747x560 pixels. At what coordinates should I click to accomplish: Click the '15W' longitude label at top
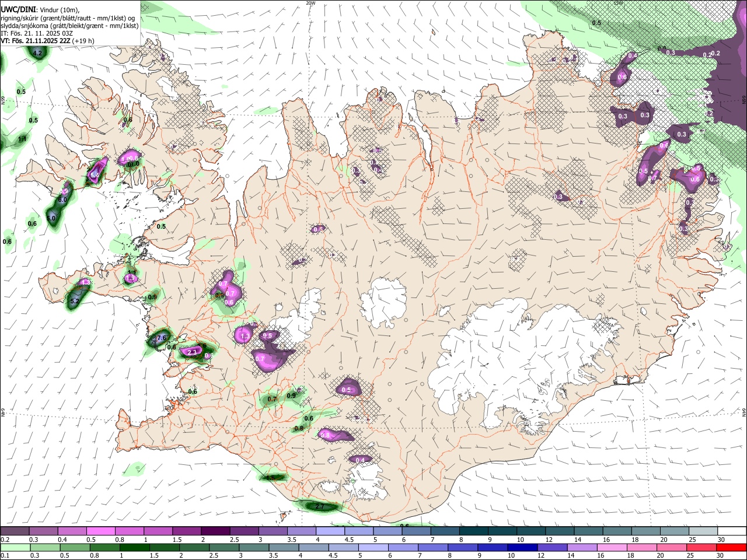pos(618,3)
